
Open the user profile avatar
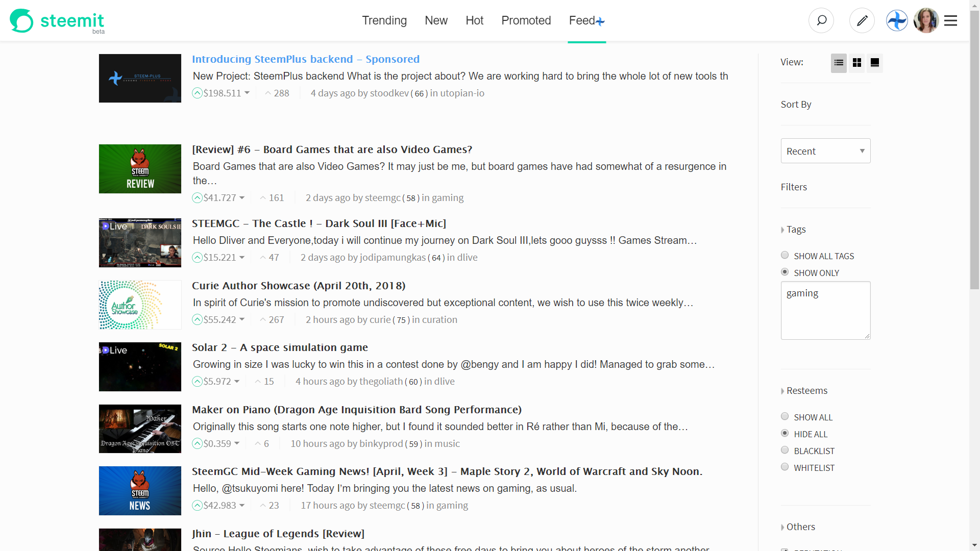click(926, 20)
